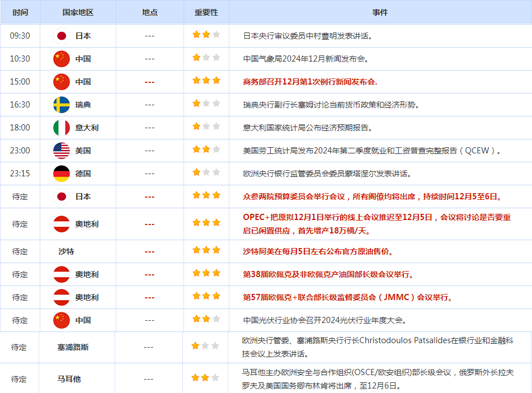Click the United States flag icon
Image resolution: width=532 pixels, height=393 pixels.
62,151
